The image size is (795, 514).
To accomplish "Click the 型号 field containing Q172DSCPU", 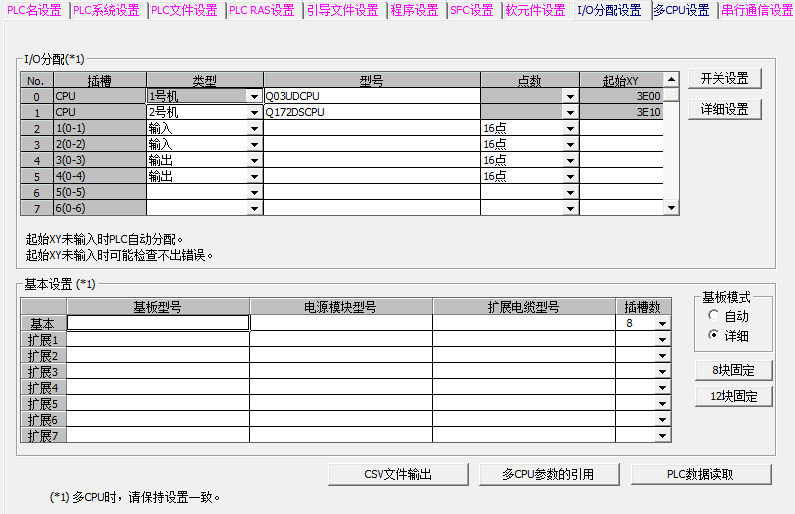I will coord(371,113).
